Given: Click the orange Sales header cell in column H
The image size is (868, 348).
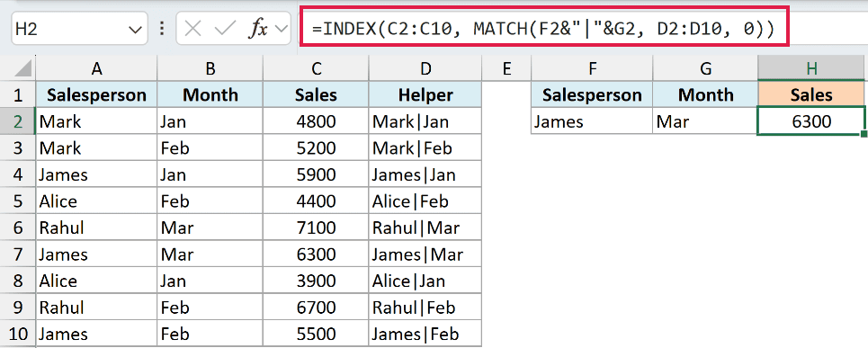Looking at the screenshot, I should click(x=811, y=94).
